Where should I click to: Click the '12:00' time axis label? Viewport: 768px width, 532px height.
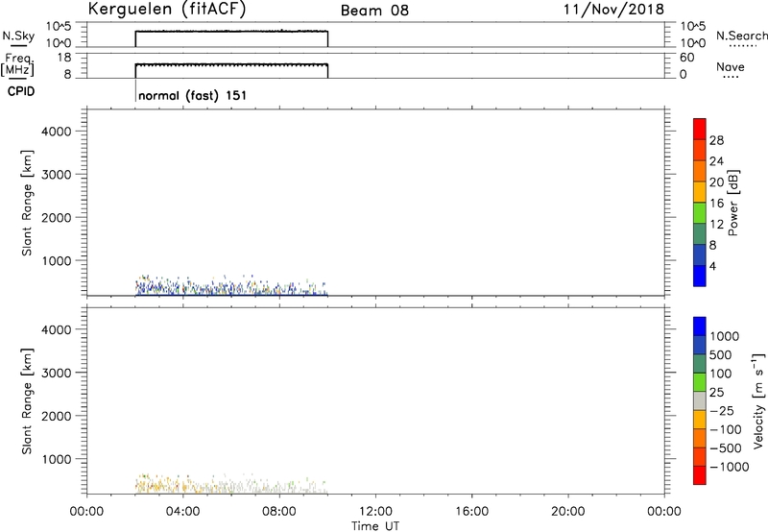pos(375,512)
